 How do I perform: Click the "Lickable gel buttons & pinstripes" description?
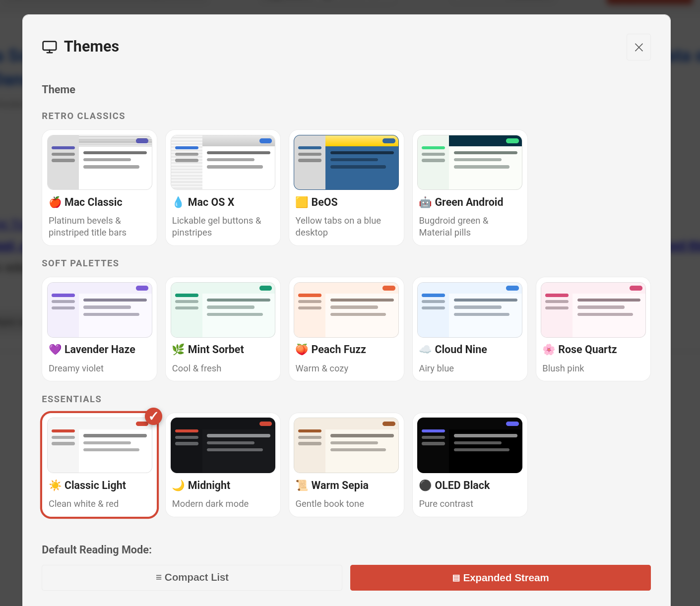pos(217,227)
